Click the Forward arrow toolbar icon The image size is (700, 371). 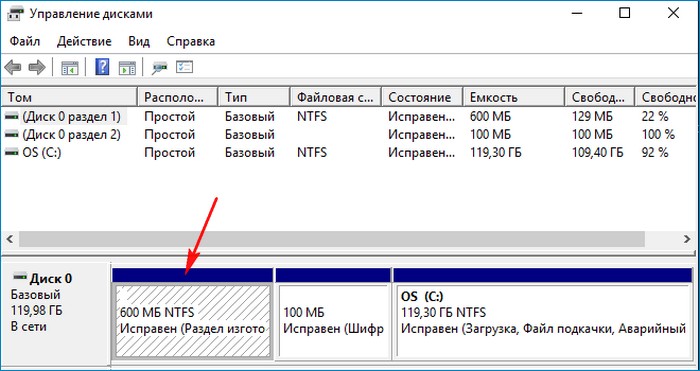coord(37,68)
